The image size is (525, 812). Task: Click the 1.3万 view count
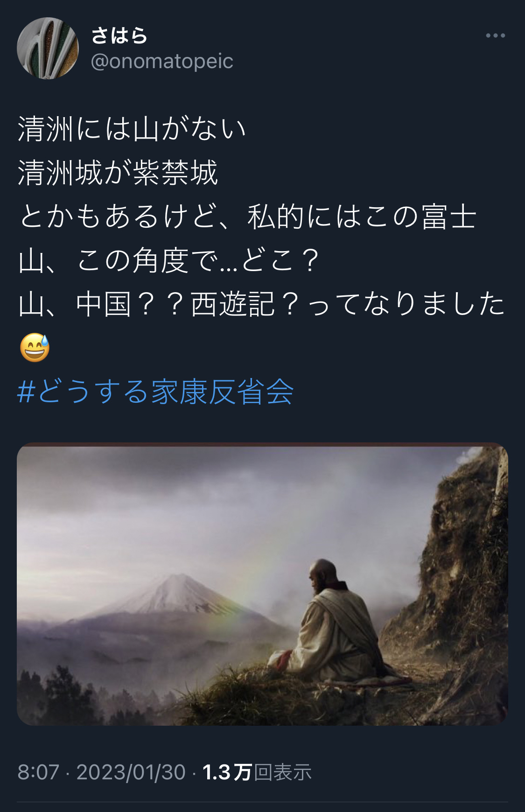pos(227,772)
